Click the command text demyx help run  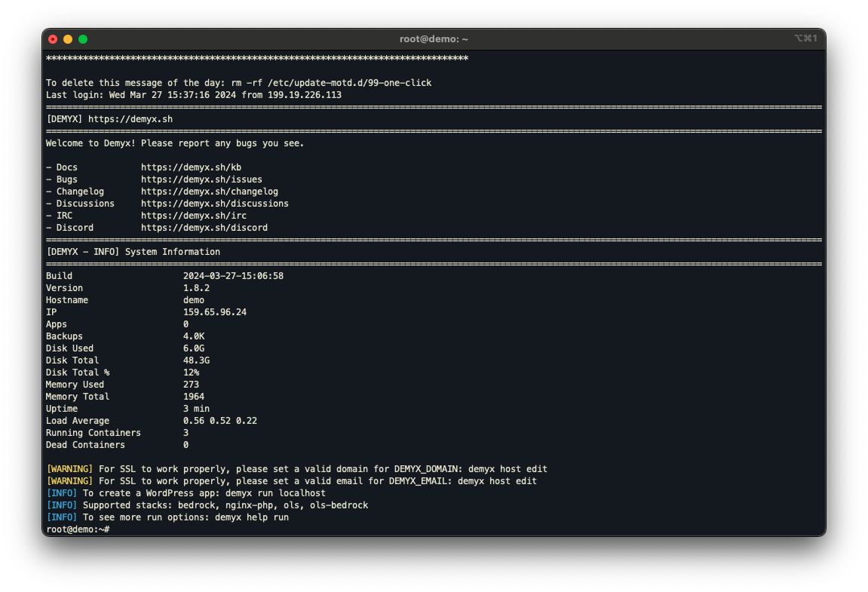252,517
